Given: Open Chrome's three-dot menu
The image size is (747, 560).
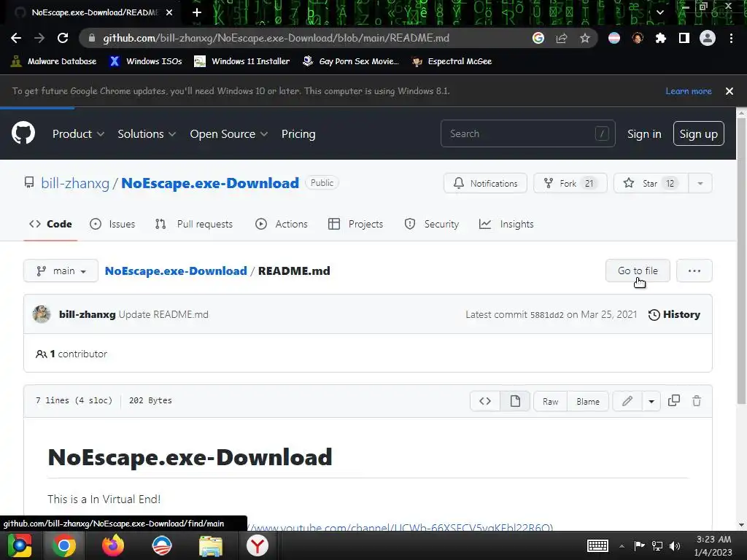Looking at the screenshot, I should click(731, 38).
